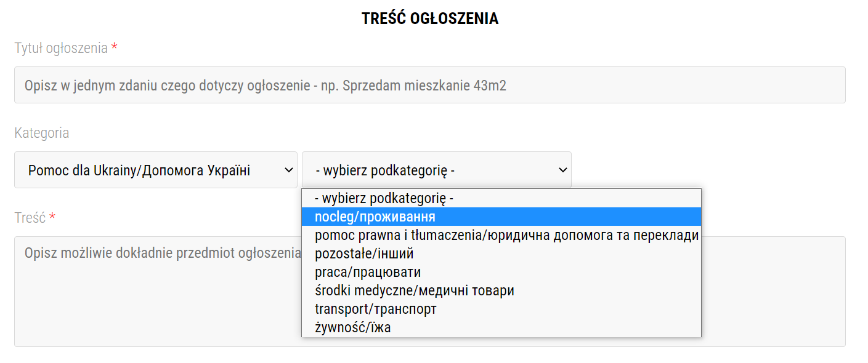Image resolution: width=868 pixels, height=363 pixels.
Task: Click the TREŚĆ OGŁOSZENIA heading
Action: click(x=430, y=19)
